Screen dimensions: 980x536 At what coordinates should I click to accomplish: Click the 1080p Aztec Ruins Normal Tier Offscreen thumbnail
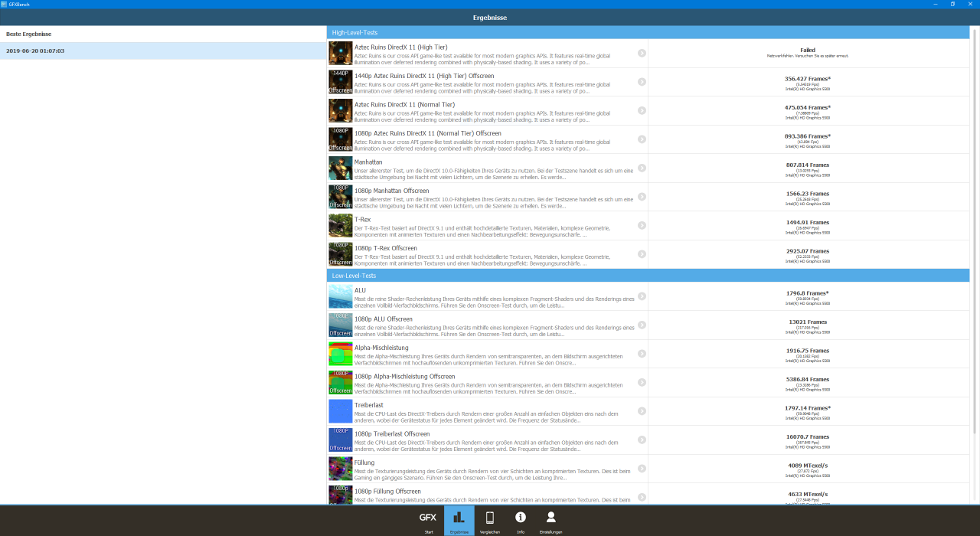tap(341, 139)
